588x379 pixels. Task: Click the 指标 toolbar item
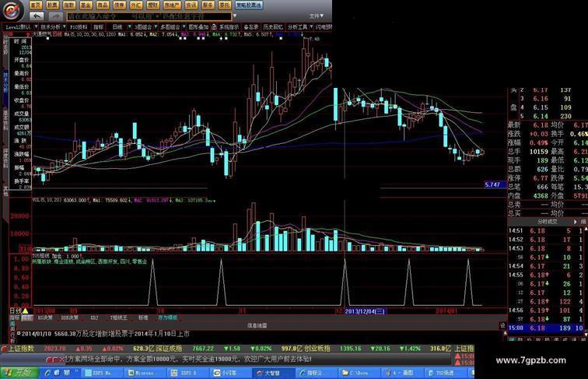pyautogui.click(x=98, y=27)
